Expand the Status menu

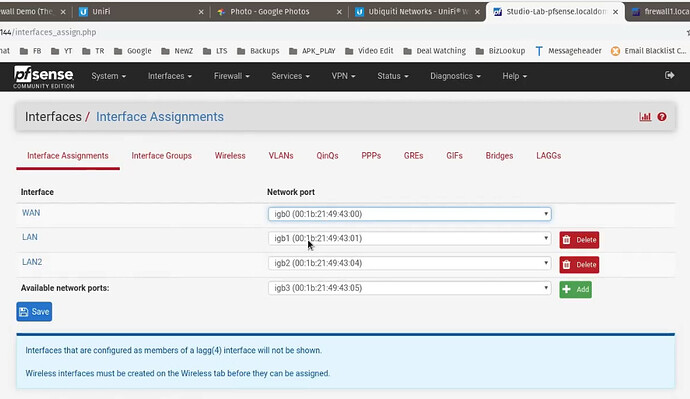pyautogui.click(x=393, y=76)
